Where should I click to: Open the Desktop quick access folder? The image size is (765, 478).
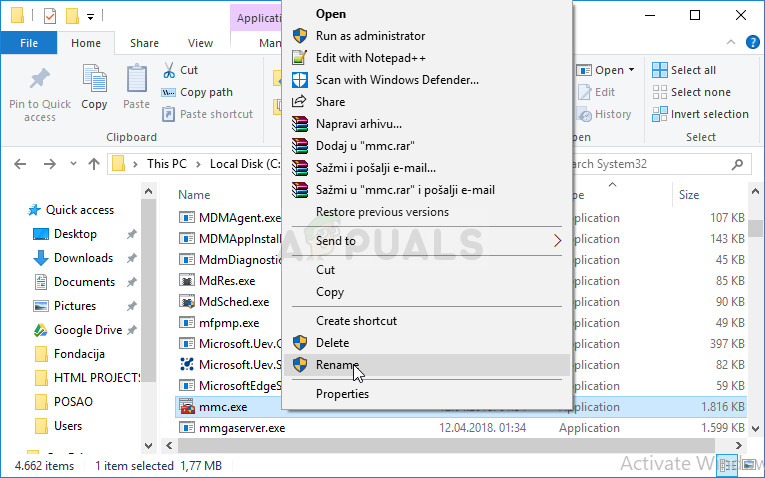(75, 234)
